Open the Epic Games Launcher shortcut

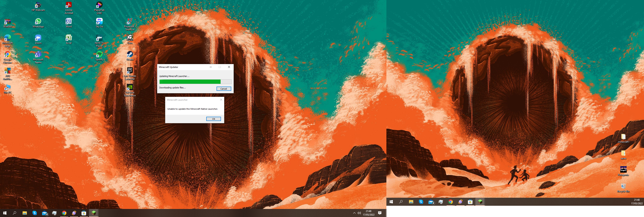click(x=130, y=71)
